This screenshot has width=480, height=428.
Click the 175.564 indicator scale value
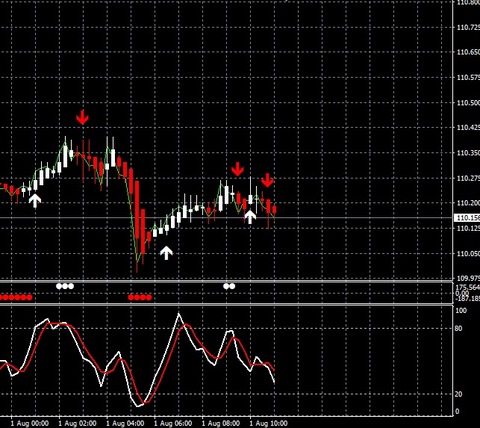(468, 288)
